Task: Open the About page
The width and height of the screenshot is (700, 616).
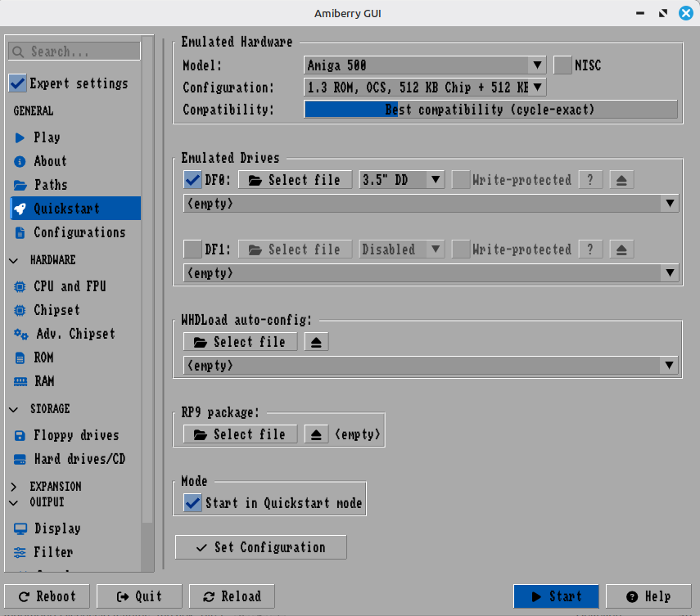Action: 75,161
